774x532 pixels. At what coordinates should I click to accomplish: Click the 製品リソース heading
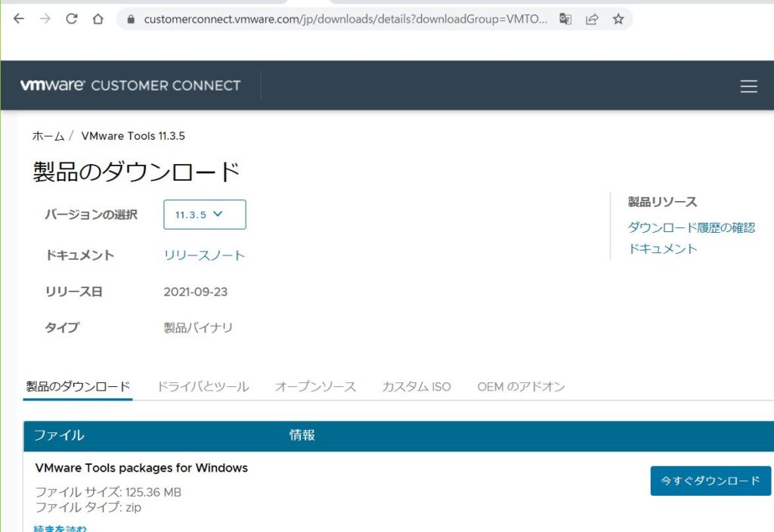pos(662,201)
